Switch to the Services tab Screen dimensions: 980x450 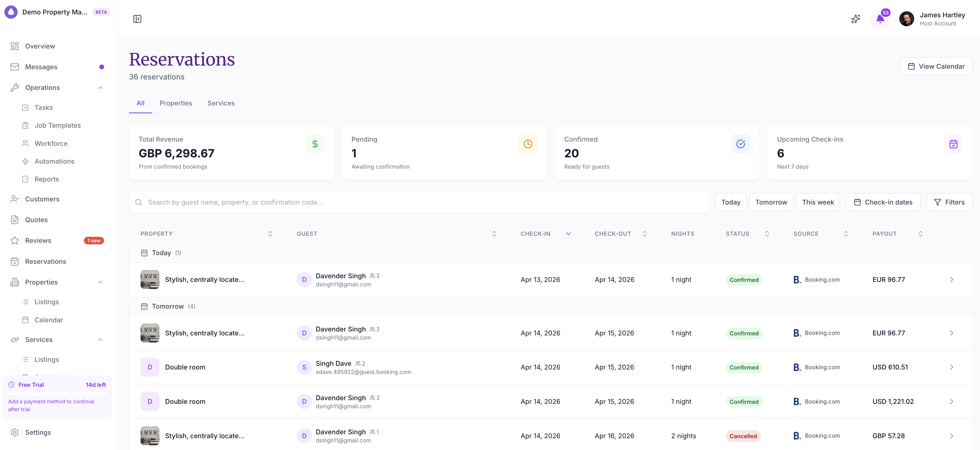coord(221,103)
